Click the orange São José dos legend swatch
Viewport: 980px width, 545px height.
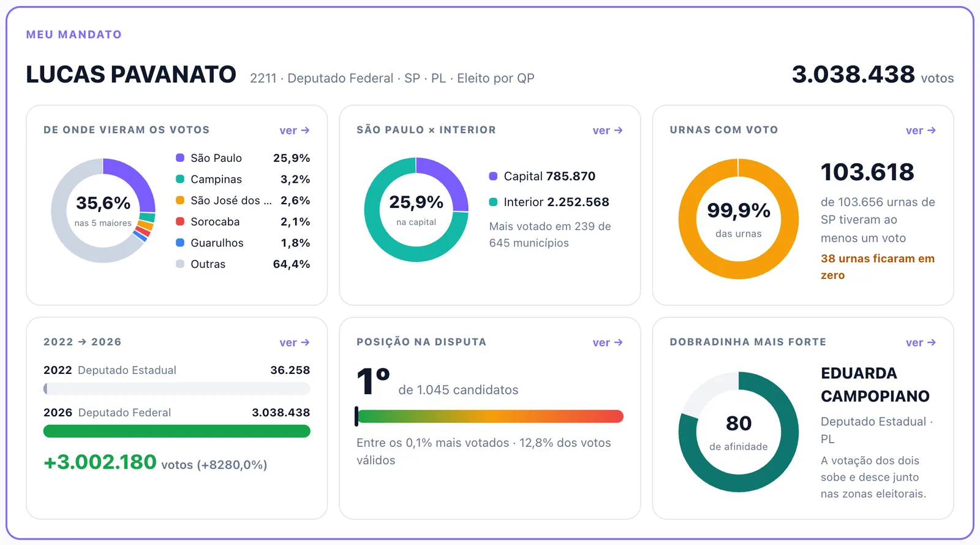click(x=180, y=200)
